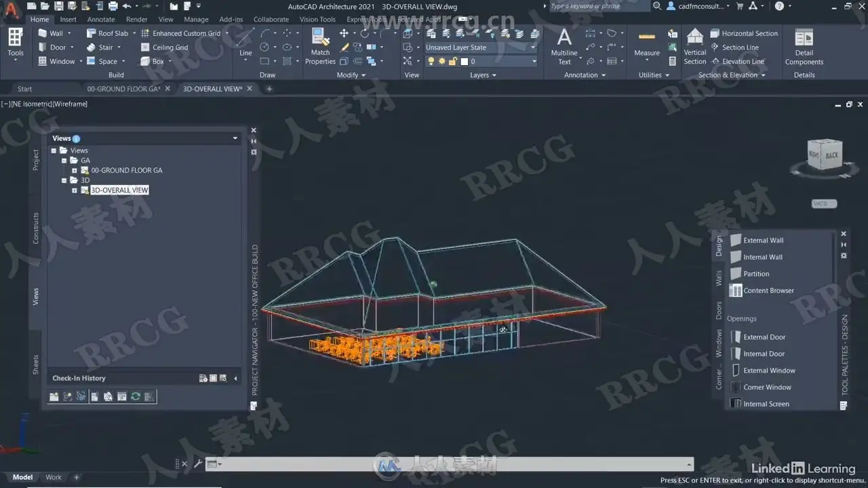This screenshot has height=488, width=868.
Task: Toggle Tool Palettes auto-hide button
Action: pyautogui.click(x=844, y=245)
